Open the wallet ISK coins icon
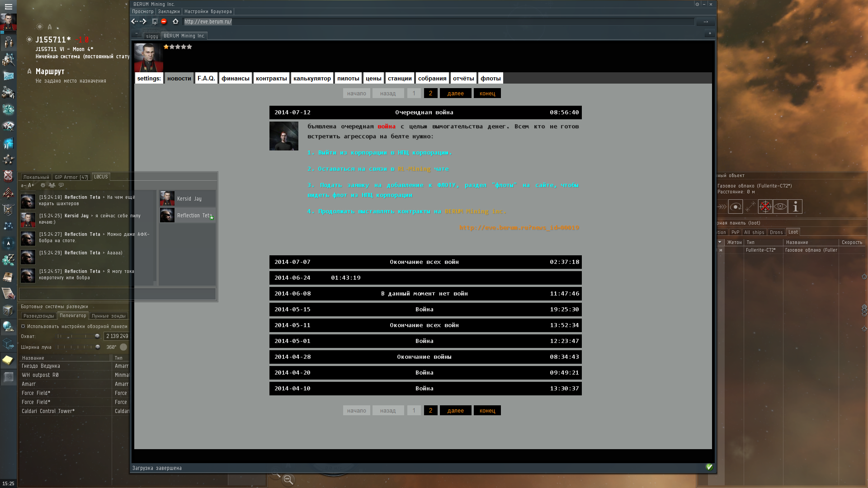The image size is (868, 488). 8,260
